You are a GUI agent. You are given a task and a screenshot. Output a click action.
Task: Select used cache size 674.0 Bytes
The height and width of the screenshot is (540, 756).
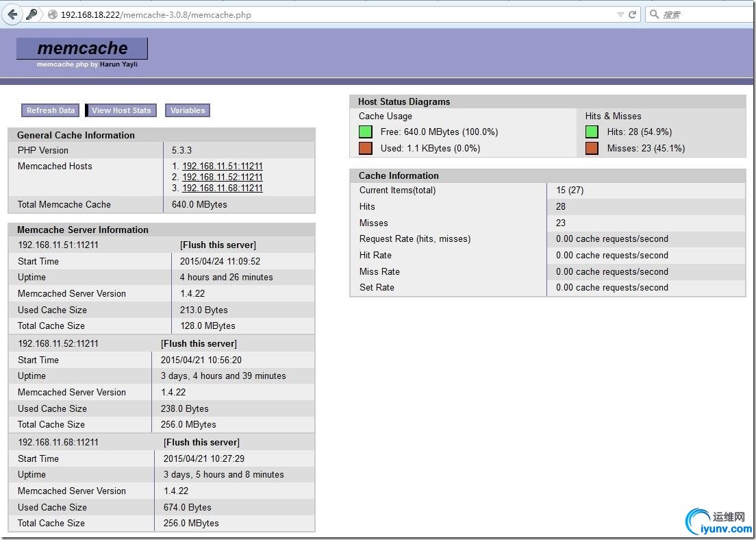[188, 508]
